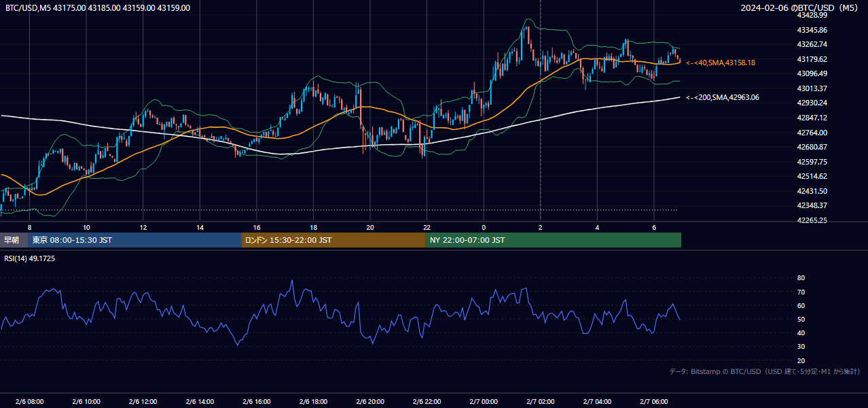Click price axis value 42930.24
This screenshot has width=868, height=408.
click(812, 103)
